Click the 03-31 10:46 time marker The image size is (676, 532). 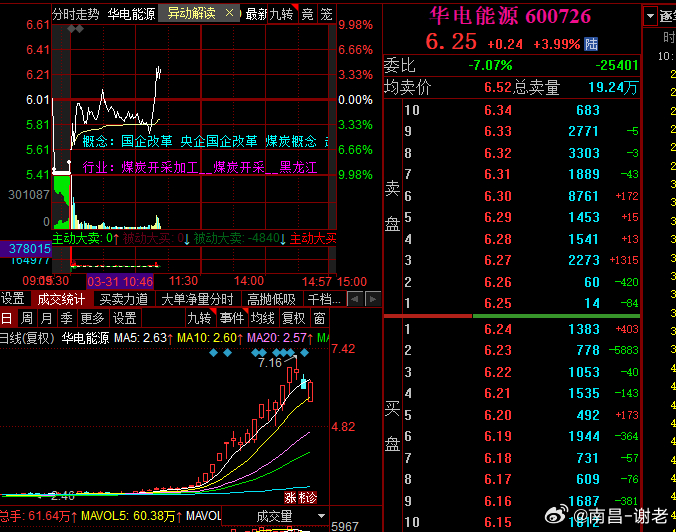point(120,282)
